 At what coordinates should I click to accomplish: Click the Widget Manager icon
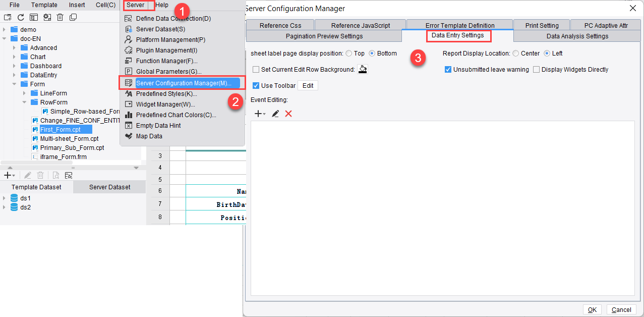click(x=128, y=104)
